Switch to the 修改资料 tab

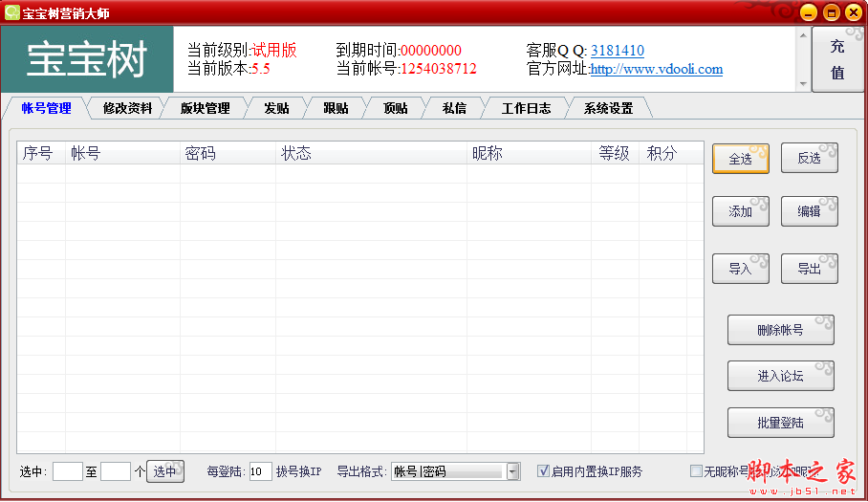coord(127,108)
